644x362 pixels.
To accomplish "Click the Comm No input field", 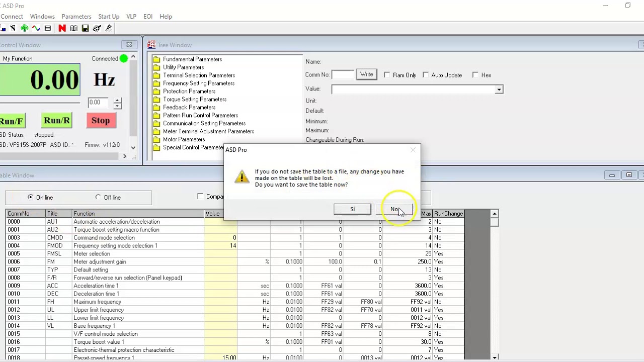I will click(x=343, y=74).
